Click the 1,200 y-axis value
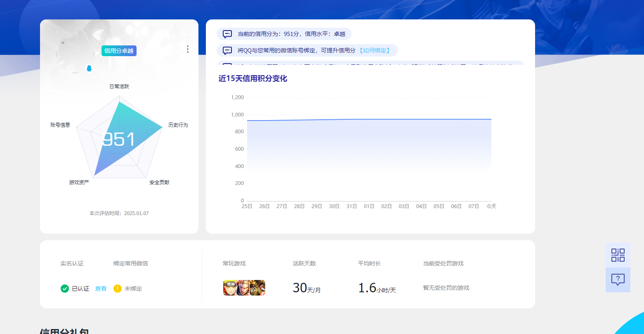Viewport: 644px width, 334px height. point(237,97)
